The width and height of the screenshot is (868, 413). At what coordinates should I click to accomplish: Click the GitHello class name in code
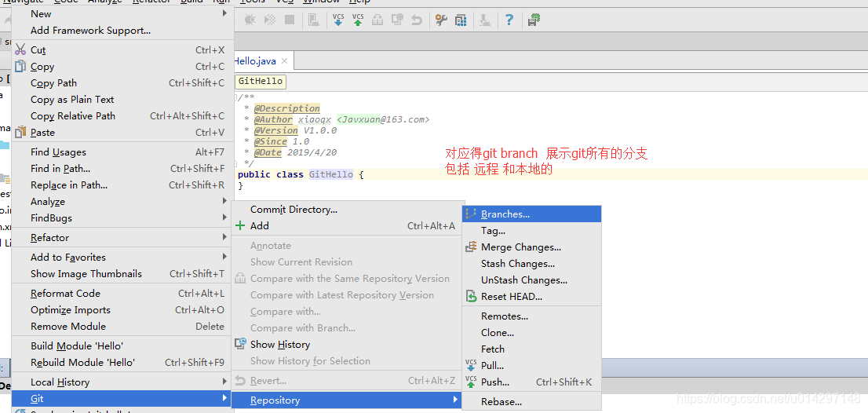click(331, 174)
